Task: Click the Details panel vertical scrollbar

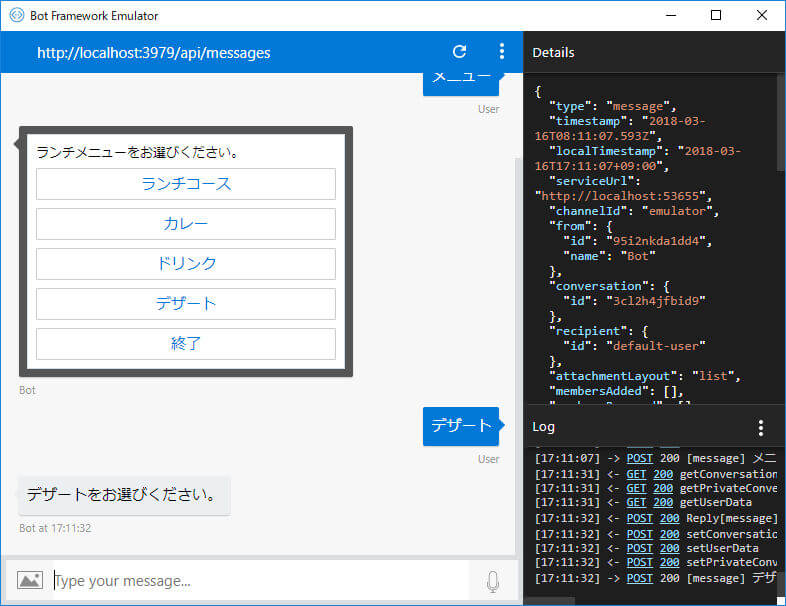Action: point(781,123)
